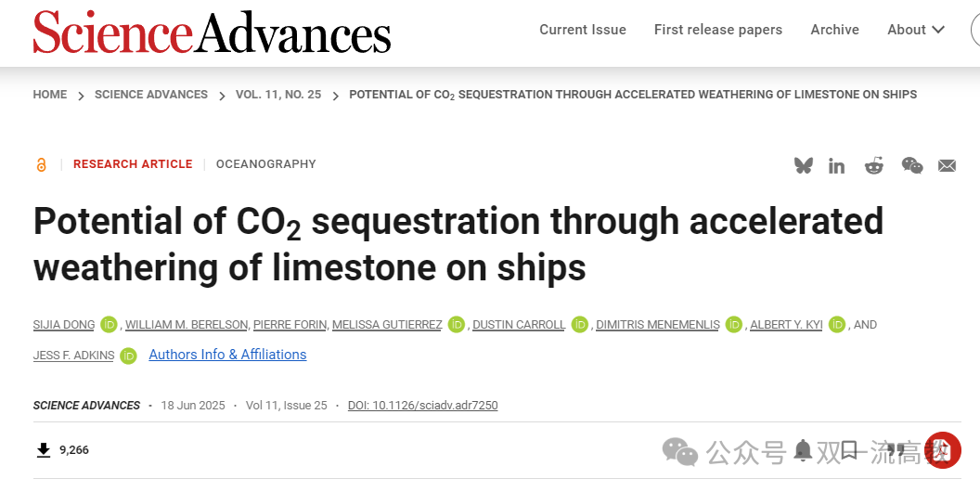Open ORCID icon next to Jess F. Adkins
Screen dimensions: 980x492
pos(129,355)
